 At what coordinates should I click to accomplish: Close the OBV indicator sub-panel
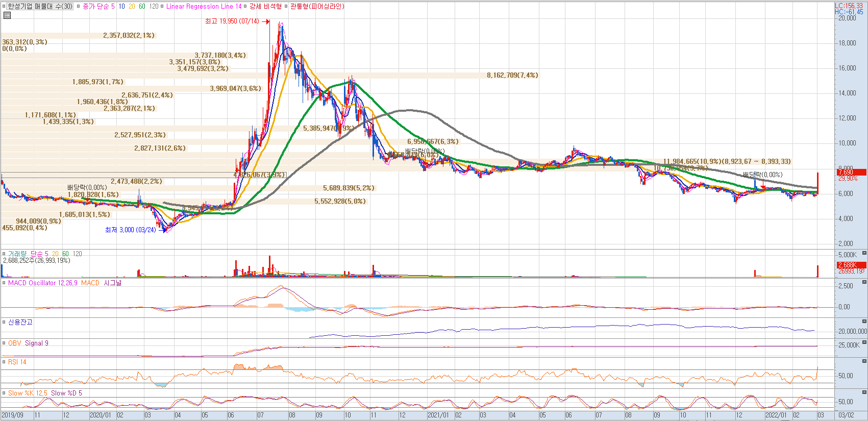(864, 342)
